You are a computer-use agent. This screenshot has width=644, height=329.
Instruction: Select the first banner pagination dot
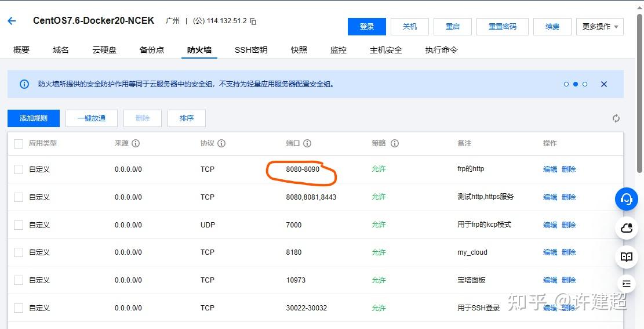pos(566,84)
